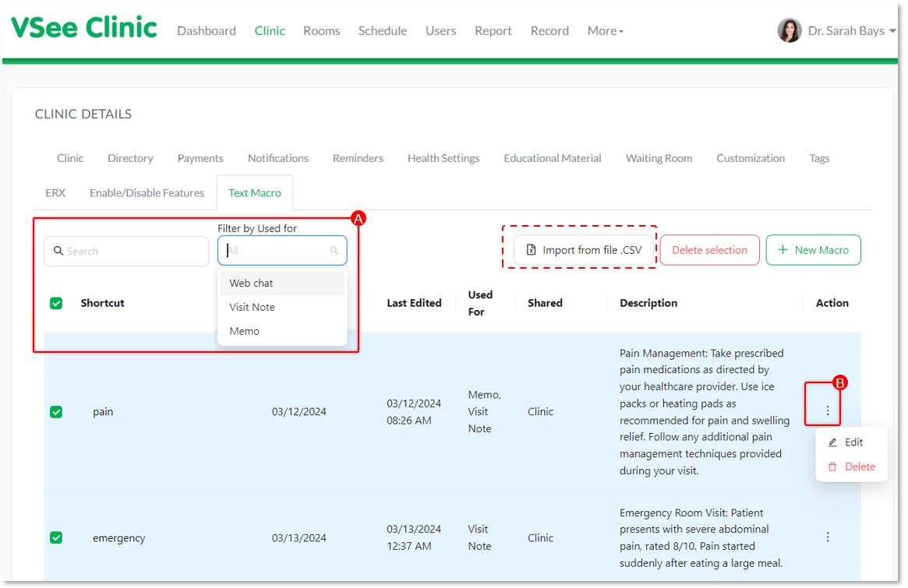
Task: Choose Visit Note filter option
Action: coord(282,308)
